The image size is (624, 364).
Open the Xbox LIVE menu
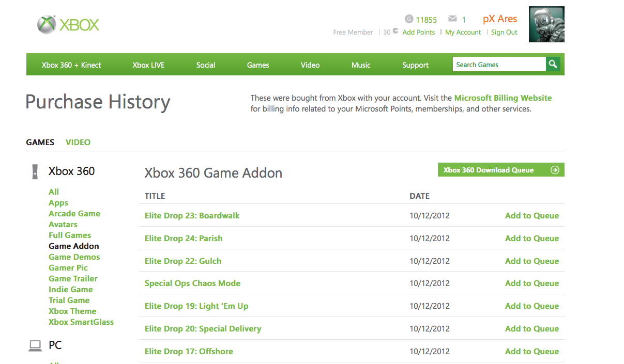tap(148, 65)
